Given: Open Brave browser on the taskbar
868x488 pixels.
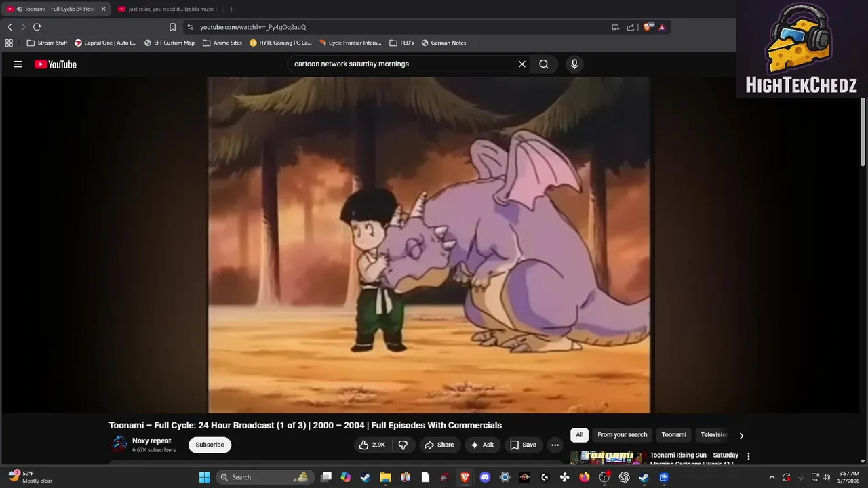Looking at the screenshot, I should click(x=465, y=477).
